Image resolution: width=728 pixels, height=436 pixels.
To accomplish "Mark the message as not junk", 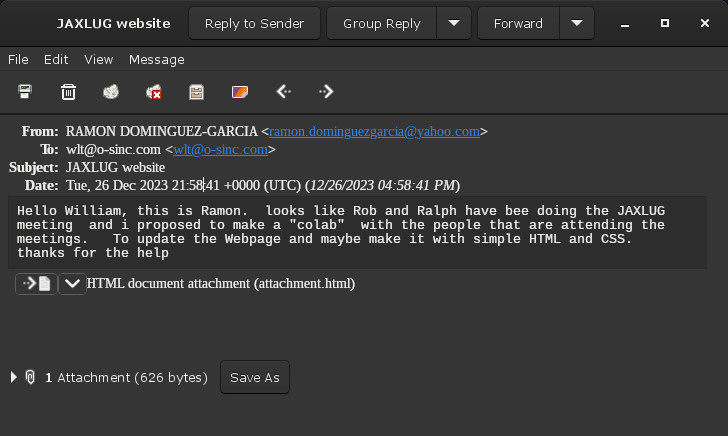I will (x=154, y=91).
